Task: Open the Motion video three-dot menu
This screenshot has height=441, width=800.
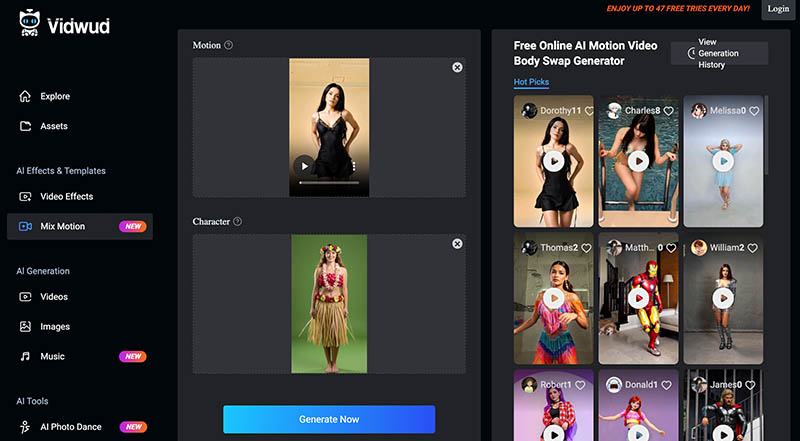Action: 352,166
